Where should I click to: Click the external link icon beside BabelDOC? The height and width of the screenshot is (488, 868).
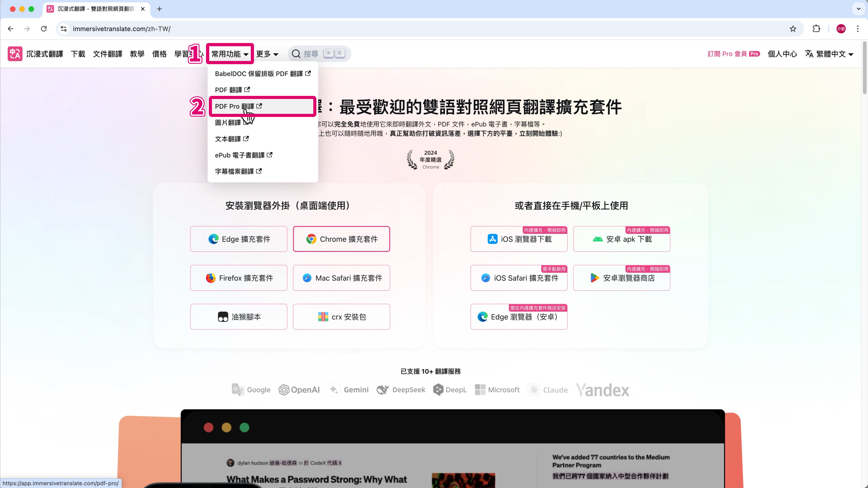tap(308, 73)
